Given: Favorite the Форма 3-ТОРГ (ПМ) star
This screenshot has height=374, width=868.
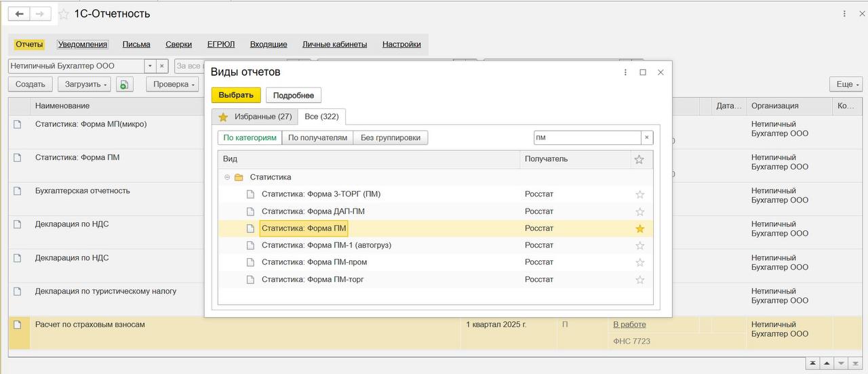Looking at the screenshot, I should pyautogui.click(x=639, y=194).
